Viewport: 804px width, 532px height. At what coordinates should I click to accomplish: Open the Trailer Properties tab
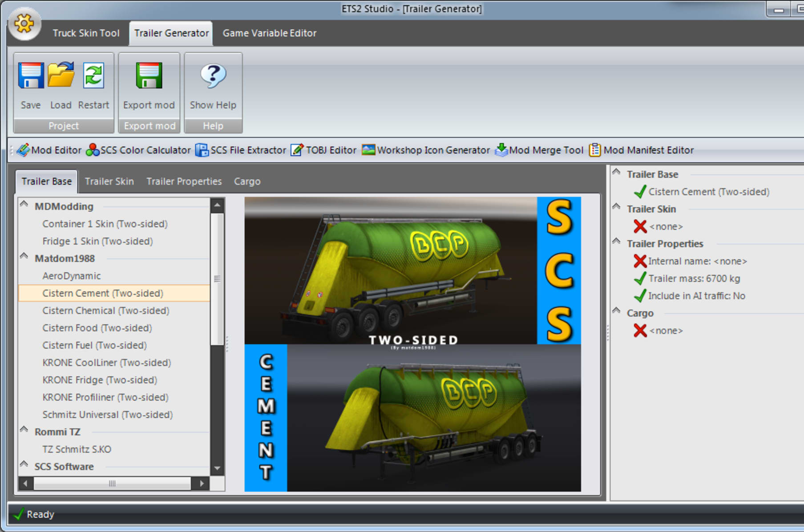click(184, 181)
